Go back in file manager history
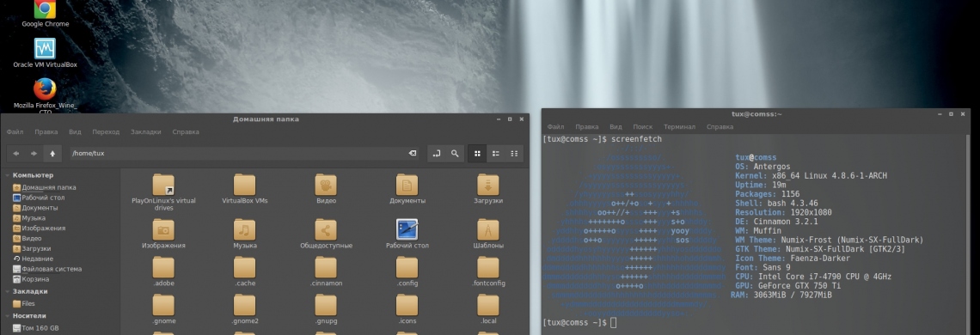 [16, 153]
